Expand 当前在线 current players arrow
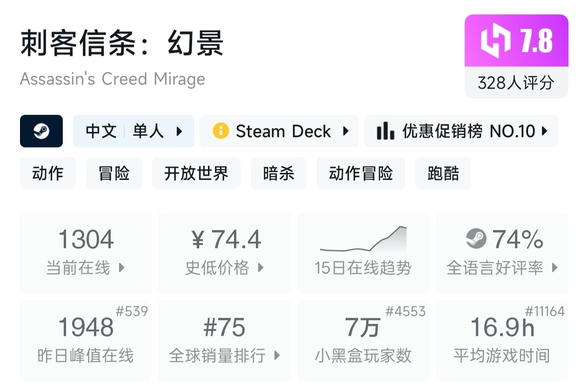Viewport: 588px width, 388px height. click(122, 268)
